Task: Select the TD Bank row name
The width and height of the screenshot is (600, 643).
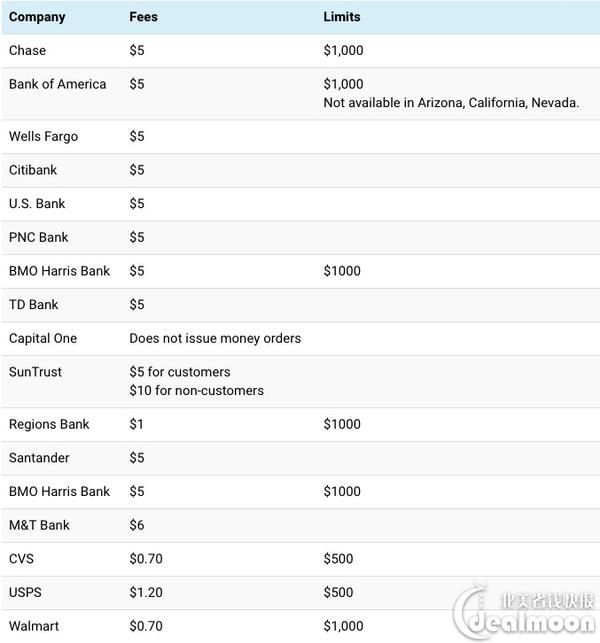Action: 34,305
